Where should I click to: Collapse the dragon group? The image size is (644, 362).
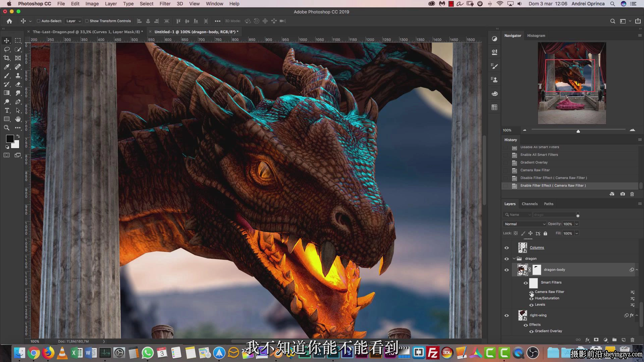514,259
